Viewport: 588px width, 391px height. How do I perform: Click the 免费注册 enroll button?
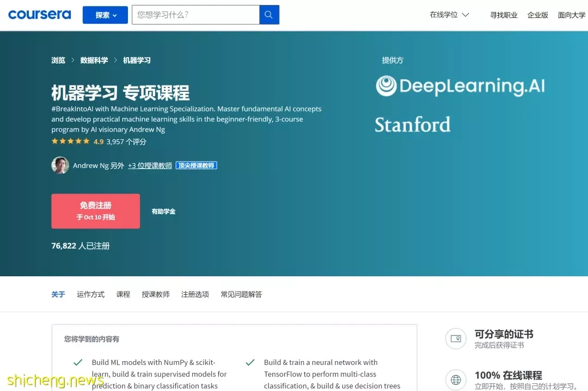tap(96, 211)
